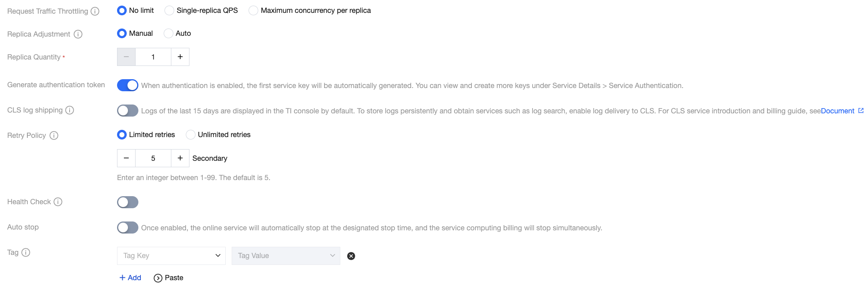The image size is (868, 287).
Task: Enable CLS log shipping toggle
Action: click(128, 111)
